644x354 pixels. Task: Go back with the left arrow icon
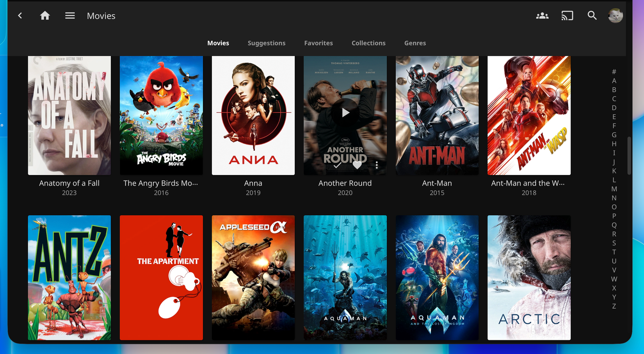[20, 16]
